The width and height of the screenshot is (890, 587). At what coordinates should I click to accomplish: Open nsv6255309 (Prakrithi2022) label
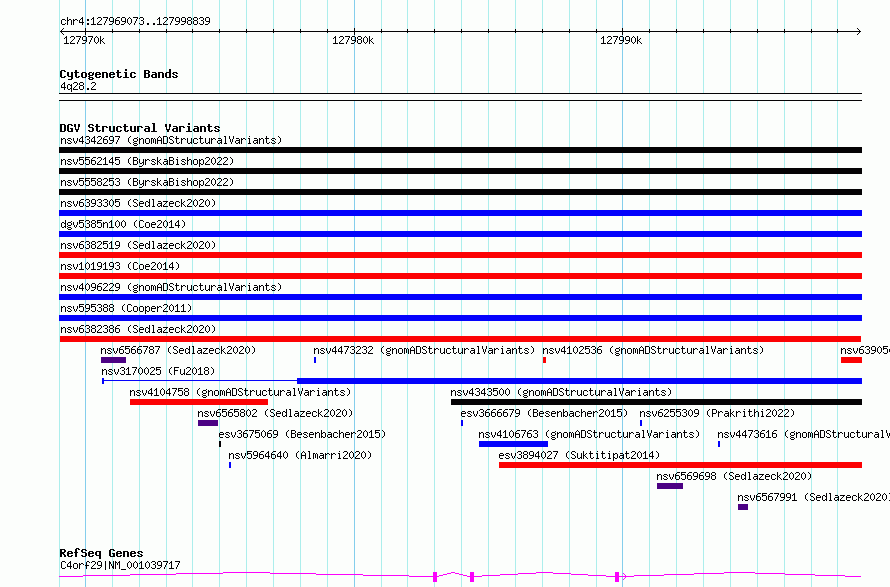point(717,413)
